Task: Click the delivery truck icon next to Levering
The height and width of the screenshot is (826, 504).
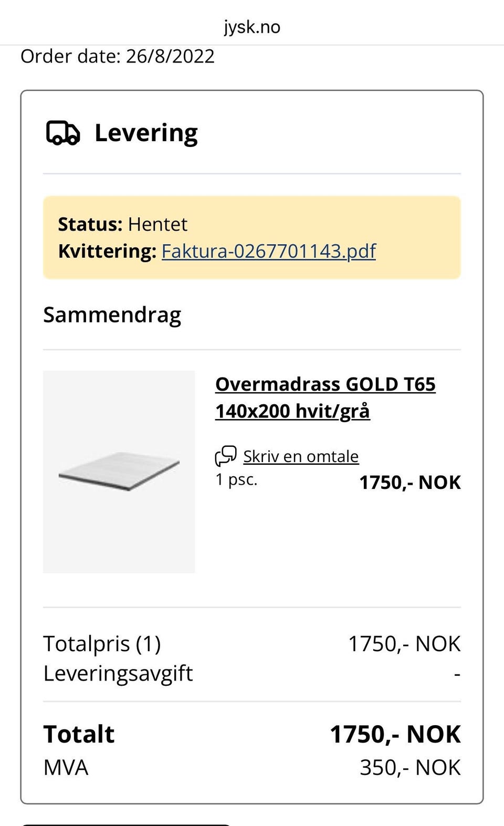Action: coord(64,133)
